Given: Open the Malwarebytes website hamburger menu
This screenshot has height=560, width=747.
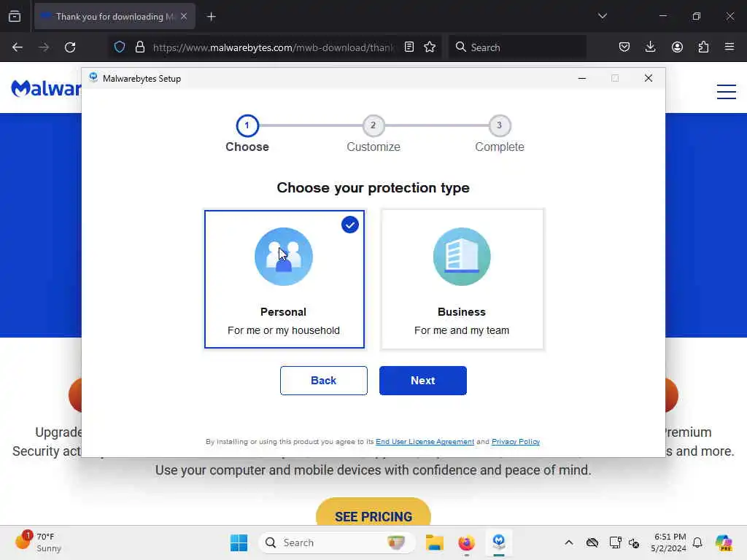Looking at the screenshot, I should click(727, 91).
